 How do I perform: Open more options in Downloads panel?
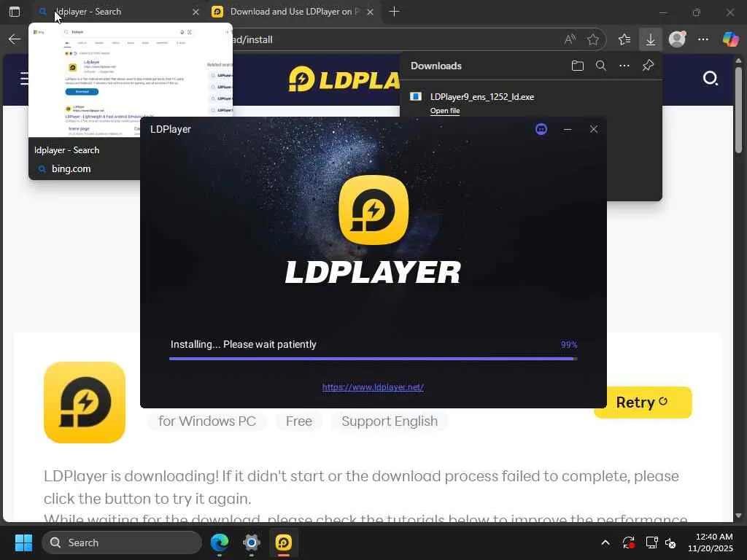pos(624,66)
